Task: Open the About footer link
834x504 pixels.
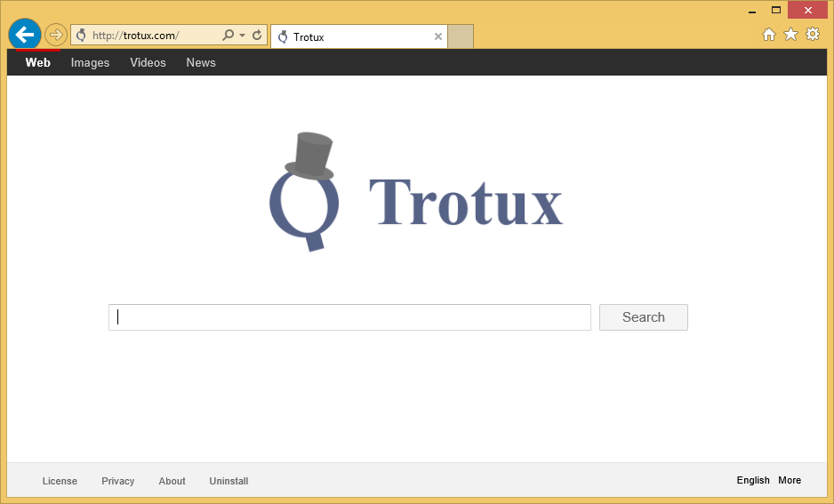Action: coord(172,481)
